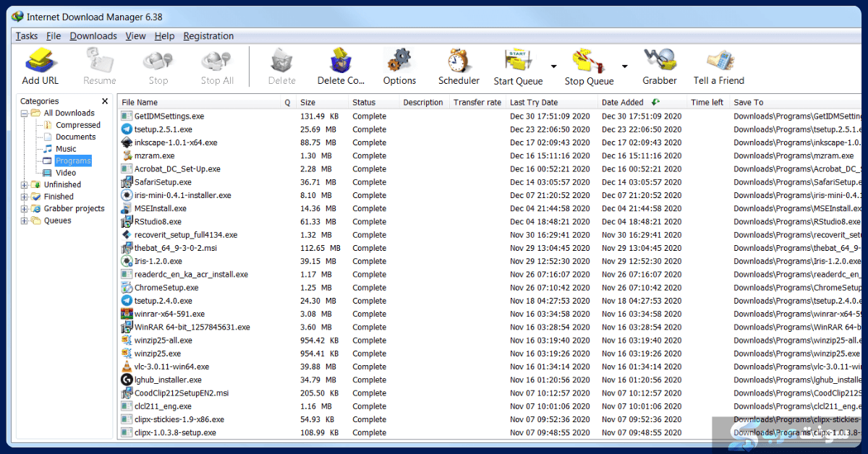Select the inkscape-1.0.1-x64.exe file row
The height and width of the screenshot is (454, 868).
[x=490, y=142]
